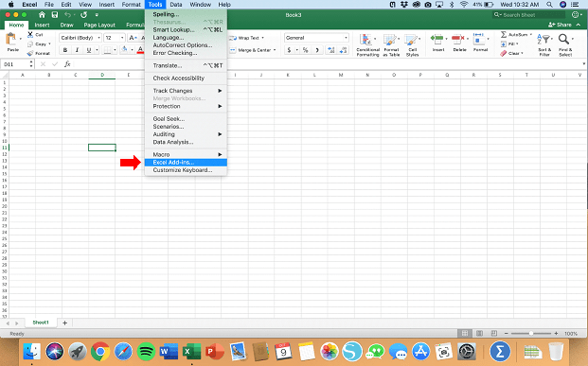
Task: Expand the Macro submenu
Action: [x=186, y=154]
